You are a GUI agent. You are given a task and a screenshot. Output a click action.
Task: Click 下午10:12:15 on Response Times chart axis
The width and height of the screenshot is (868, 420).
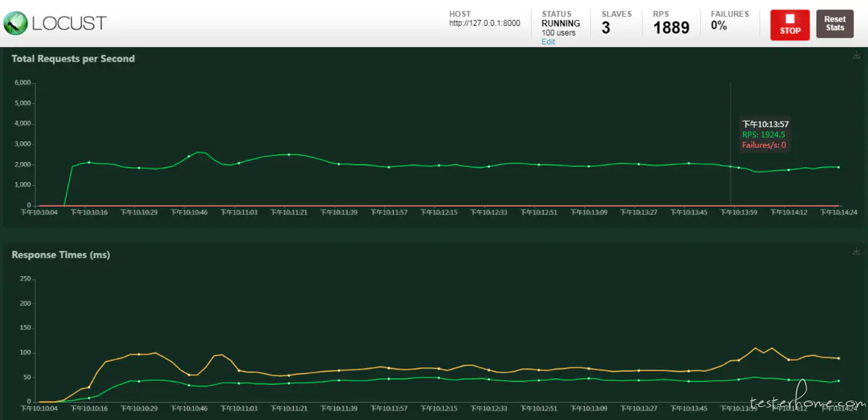438,408
